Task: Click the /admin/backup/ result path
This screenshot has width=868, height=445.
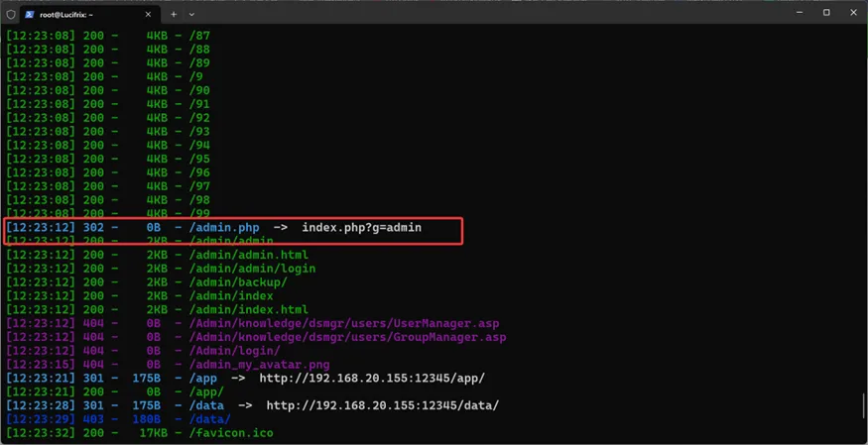Action: [x=238, y=282]
